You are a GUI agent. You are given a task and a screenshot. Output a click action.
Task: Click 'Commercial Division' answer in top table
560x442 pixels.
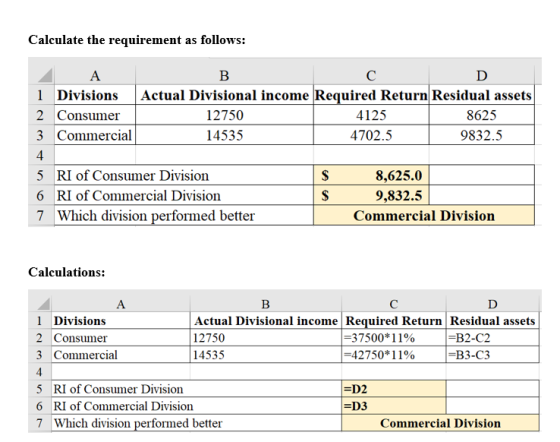click(424, 215)
